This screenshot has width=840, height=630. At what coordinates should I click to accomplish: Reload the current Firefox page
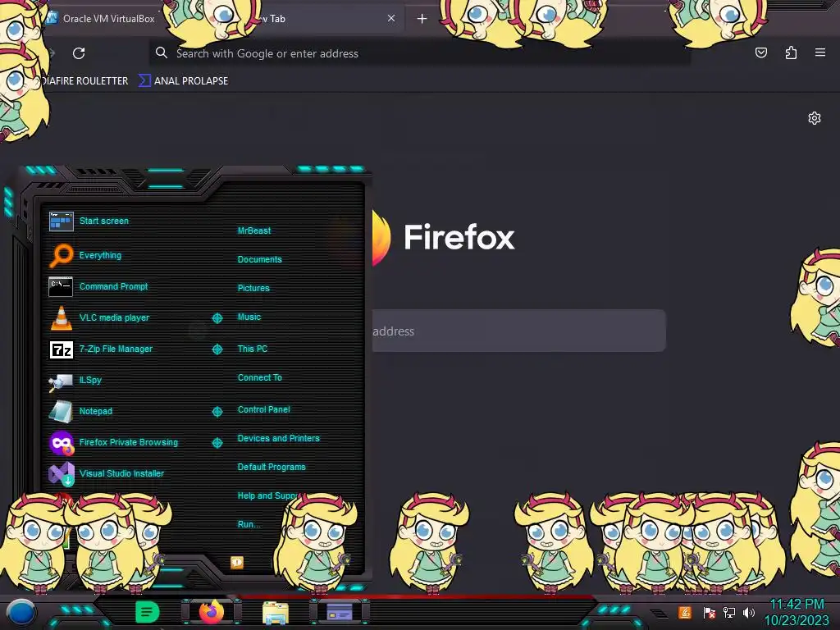[79, 53]
